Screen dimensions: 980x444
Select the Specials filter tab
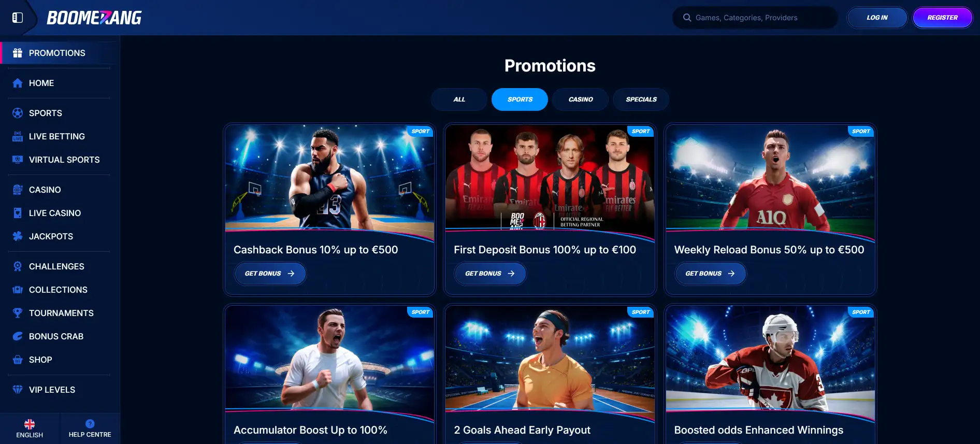(x=641, y=99)
